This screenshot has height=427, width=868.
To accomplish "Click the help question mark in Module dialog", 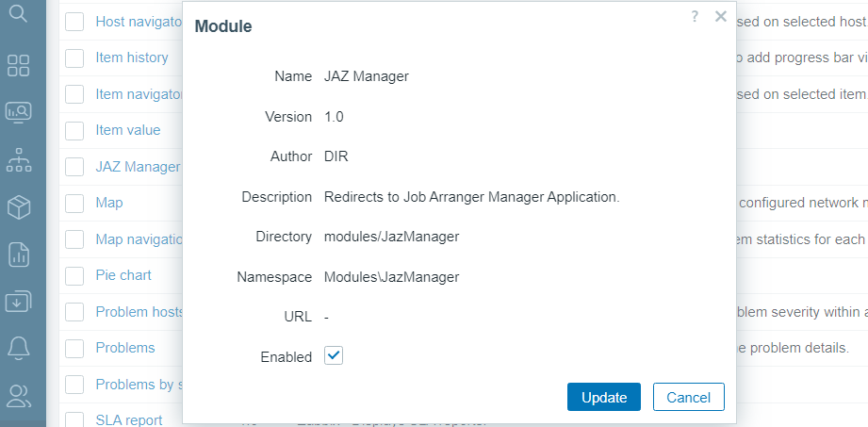I will (695, 16).
